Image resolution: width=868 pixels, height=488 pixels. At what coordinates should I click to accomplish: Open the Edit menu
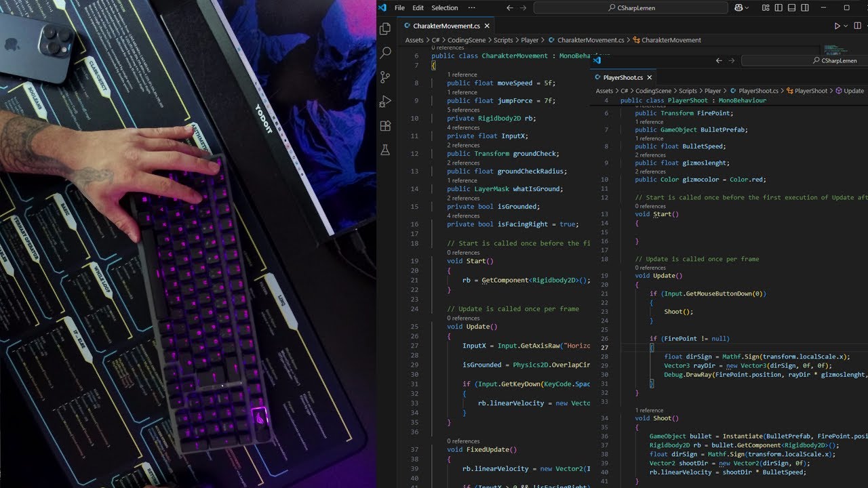tap(418, 7)
